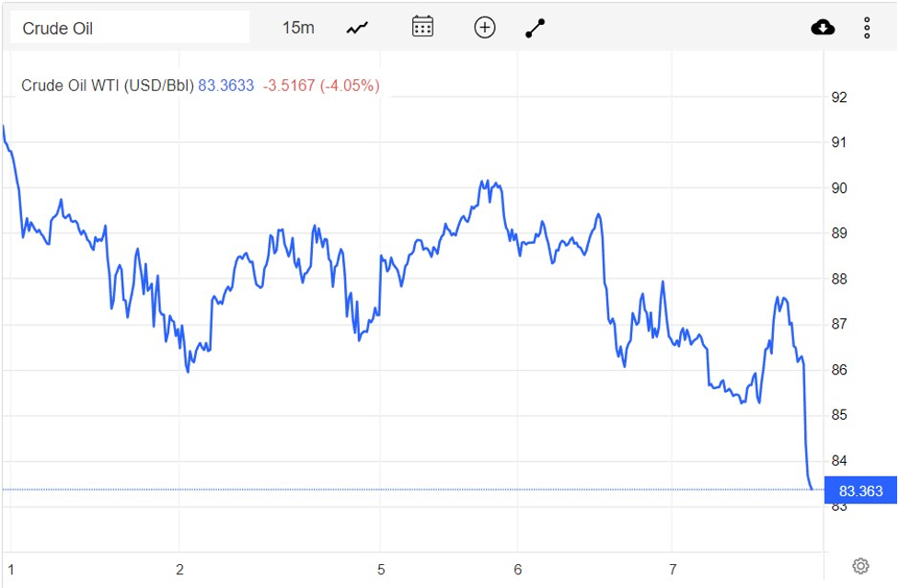This screenshot has width=899, height=588.
Task: Open the 15m interval dropdown
Action: 297,28
